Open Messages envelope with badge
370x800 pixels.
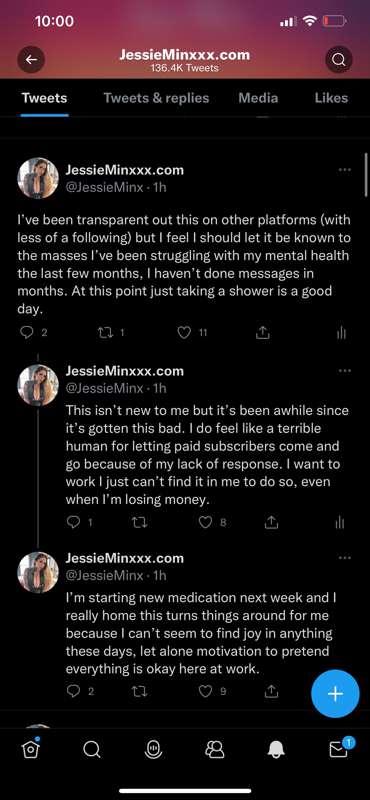click(340, 748)
